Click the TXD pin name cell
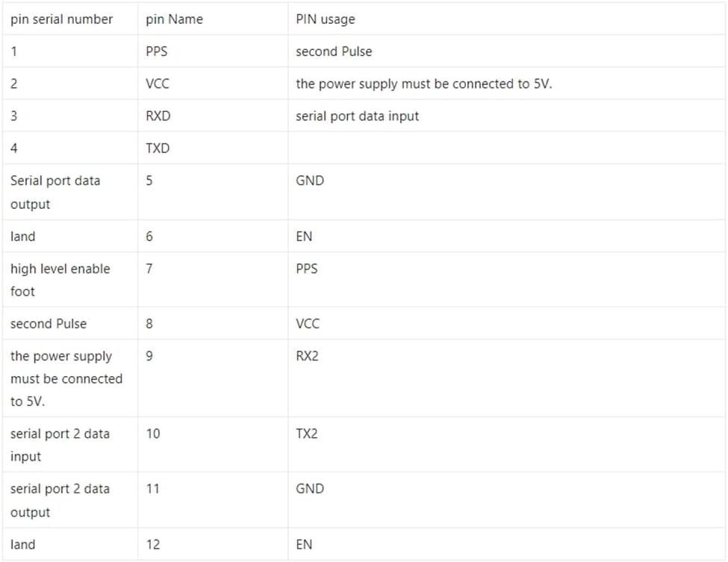The image size is (728, 562). pyautogui.click(x=158, y=148)
